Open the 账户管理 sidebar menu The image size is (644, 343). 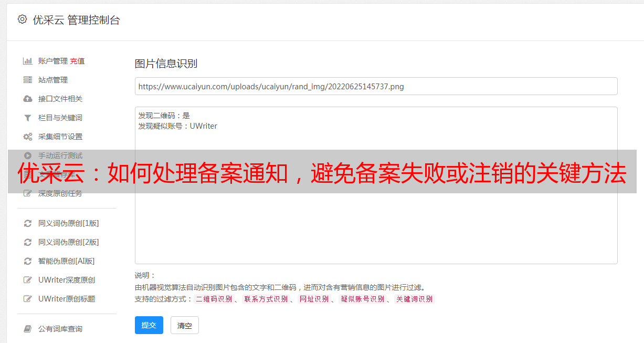click(x=53, y=61)
